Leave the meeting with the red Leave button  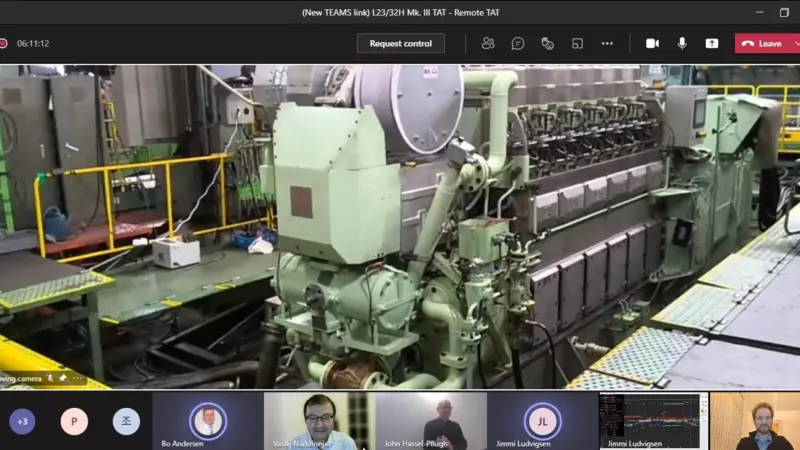(x=763, y=43)
